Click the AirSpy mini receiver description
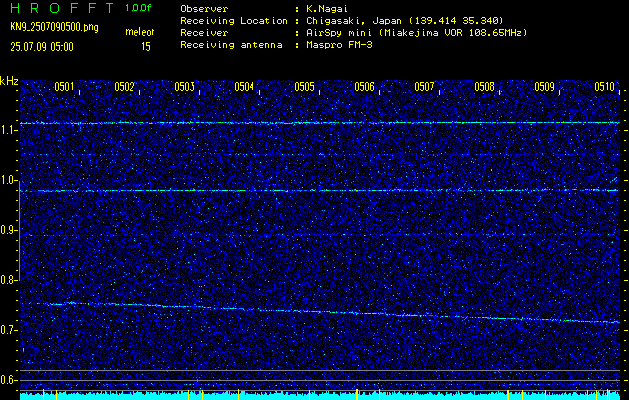The height and width of the screenshot is (400, 629). coord(416,32)
